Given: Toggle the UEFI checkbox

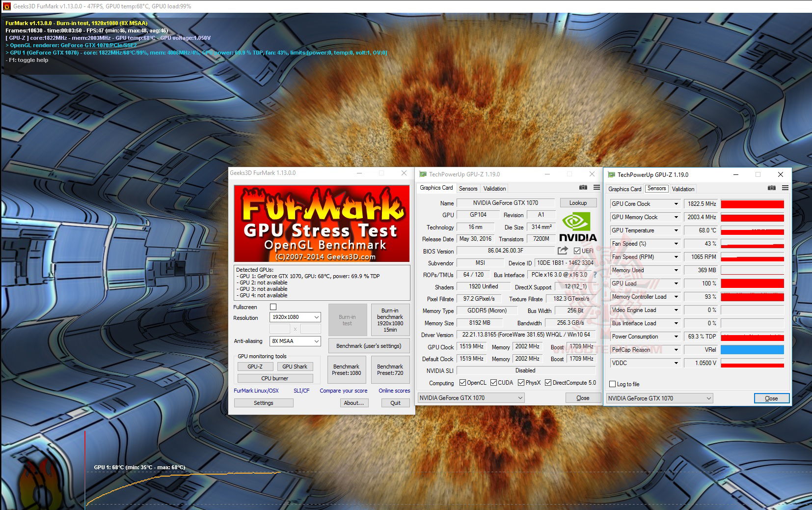Looking at the screenshot, I should click(x=577, y=251).
